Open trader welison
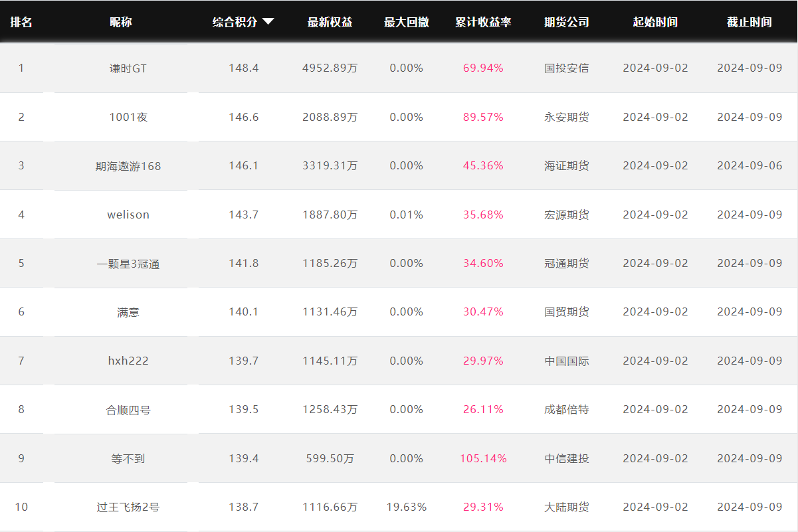 click(128, 215)
